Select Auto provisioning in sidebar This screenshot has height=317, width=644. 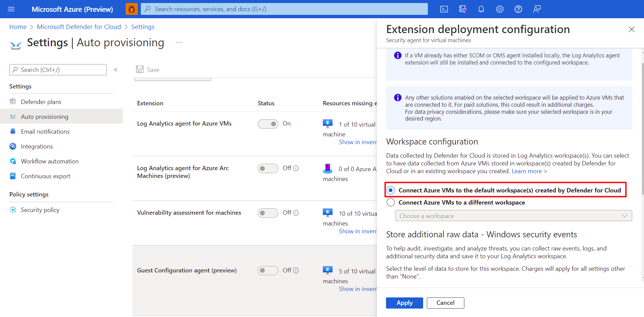[x=61, y=116]
